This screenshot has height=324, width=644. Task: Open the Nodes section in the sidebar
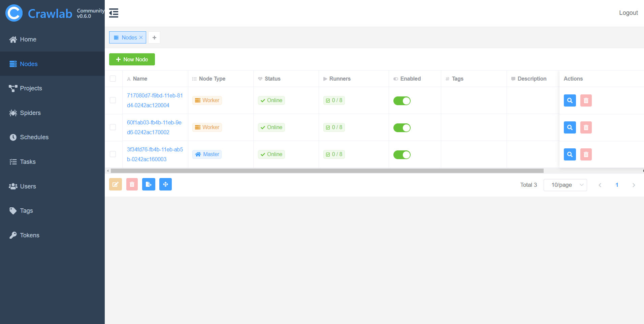pos(28,64)
